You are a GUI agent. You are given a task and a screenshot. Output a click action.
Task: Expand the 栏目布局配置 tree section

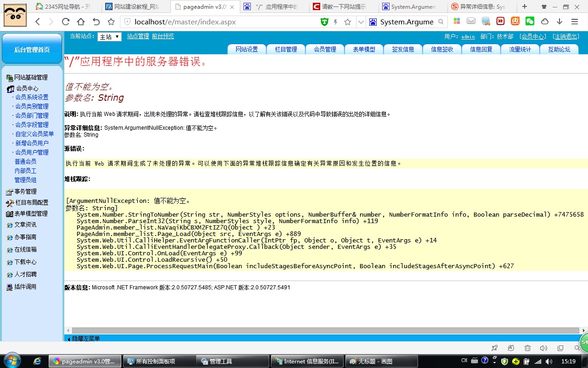31,202
